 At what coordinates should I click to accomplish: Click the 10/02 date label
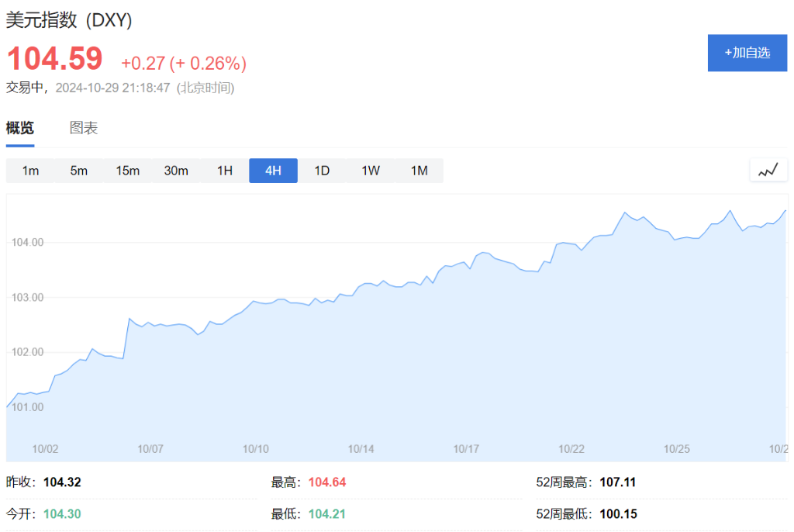coord(45,449)
